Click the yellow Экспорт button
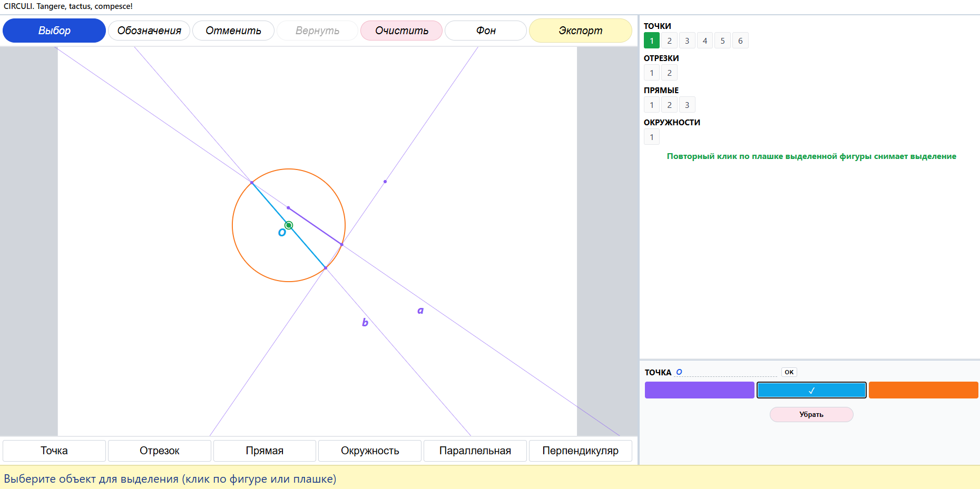This screenshot has width=980, height=489. tap(581, 31)
